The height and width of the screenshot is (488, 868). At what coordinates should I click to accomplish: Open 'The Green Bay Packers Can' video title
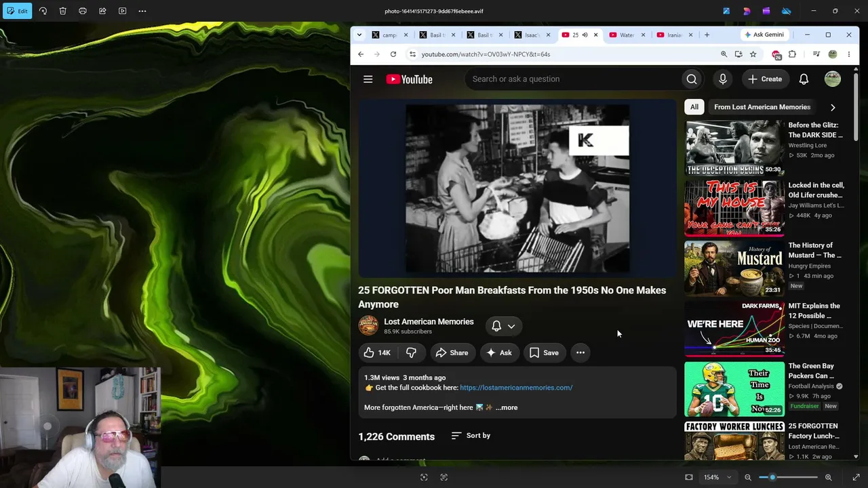tap(812, 371)
